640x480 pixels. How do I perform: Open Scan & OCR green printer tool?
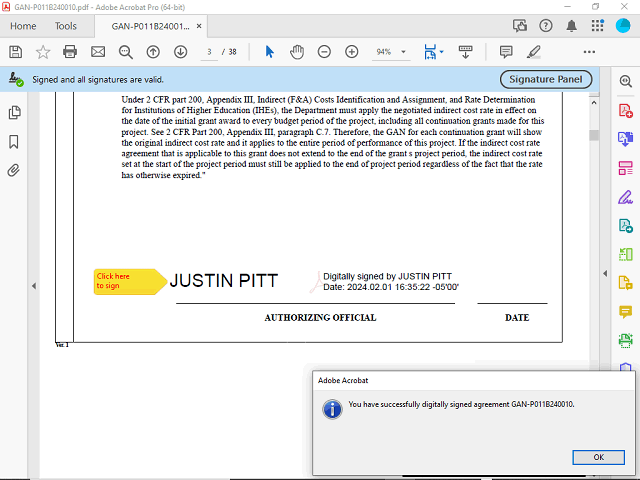[625, 340]
